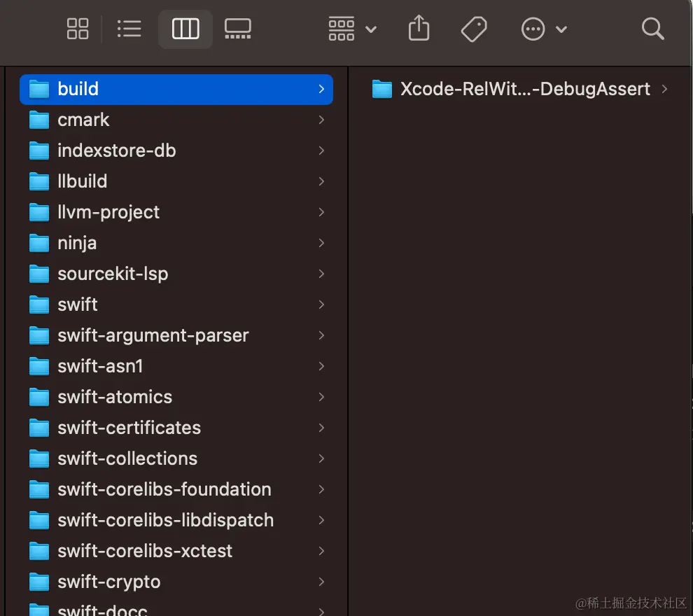Select the cmark folder
The width and height of the screenshot is (693, 616).
[x=176, y=120]
